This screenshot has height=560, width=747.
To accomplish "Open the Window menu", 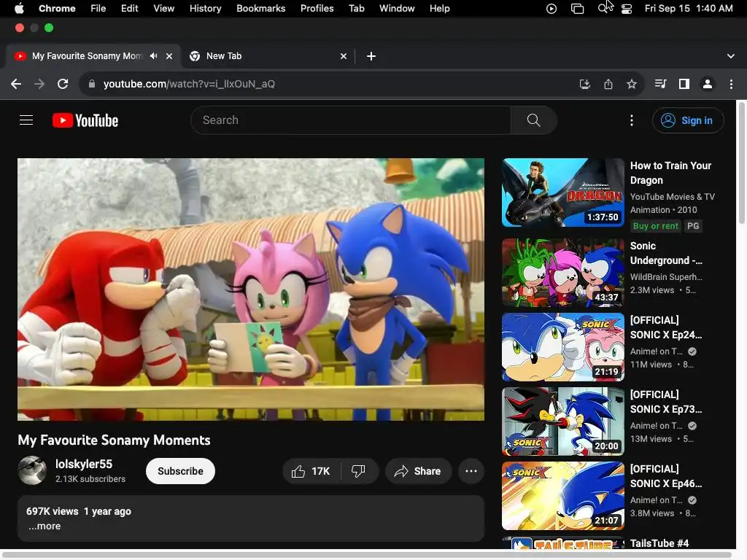I will 397,9.
